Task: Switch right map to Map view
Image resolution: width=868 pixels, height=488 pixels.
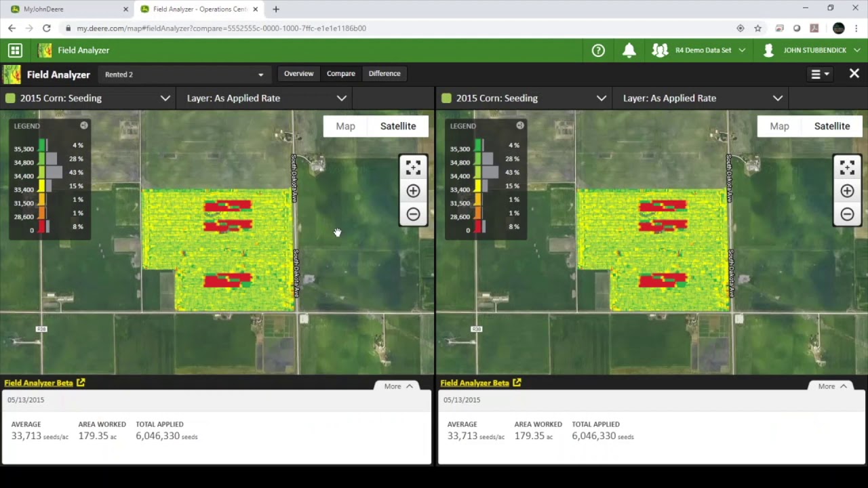Action: pyautogui.click(x=779, y=126)
